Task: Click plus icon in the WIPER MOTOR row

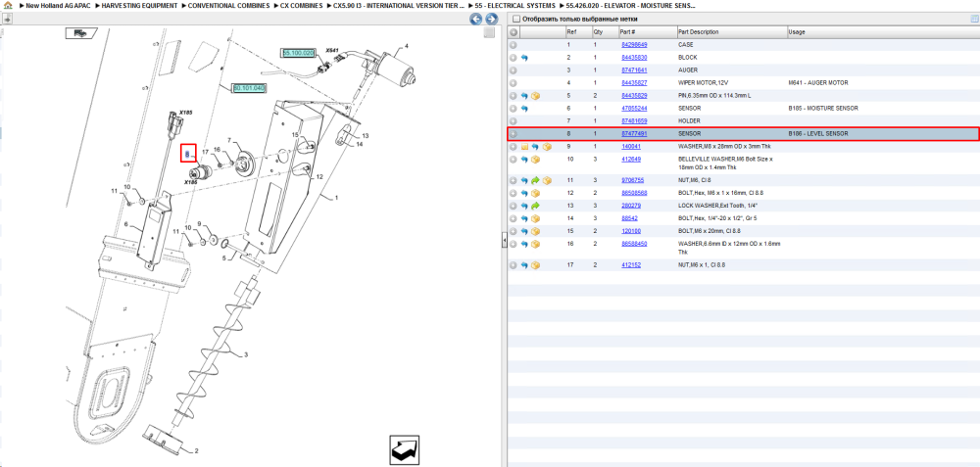Action: pos(514,83)
